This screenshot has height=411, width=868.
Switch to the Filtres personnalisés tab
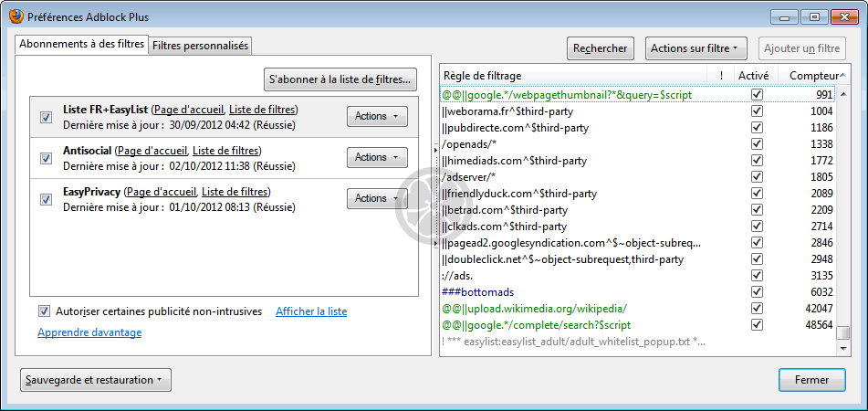pyautogui.click(x=200, y=46)
